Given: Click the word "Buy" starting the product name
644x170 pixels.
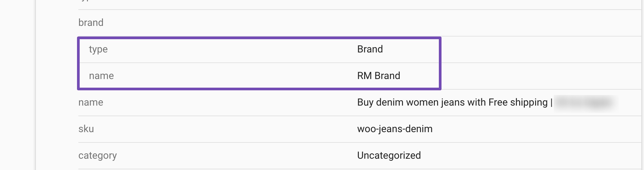Looking at the screenshot, I should pyautogui.click(x=365, y=102).
